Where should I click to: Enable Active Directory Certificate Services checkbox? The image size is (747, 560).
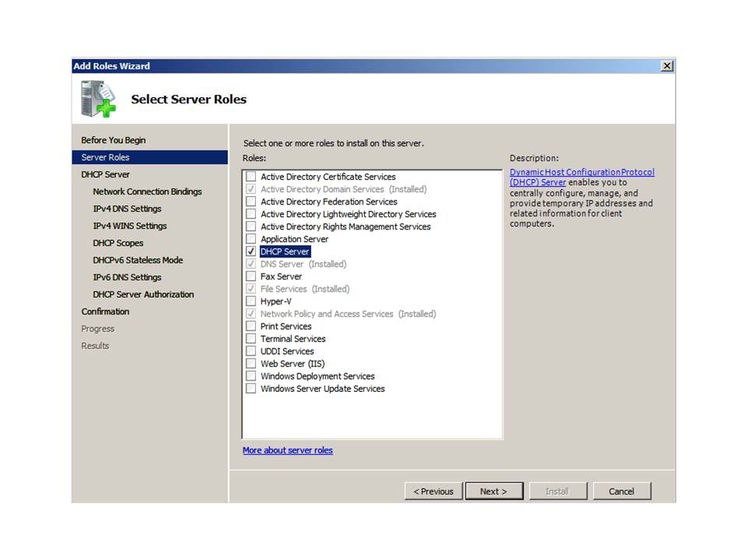click(x=251, y=177)
